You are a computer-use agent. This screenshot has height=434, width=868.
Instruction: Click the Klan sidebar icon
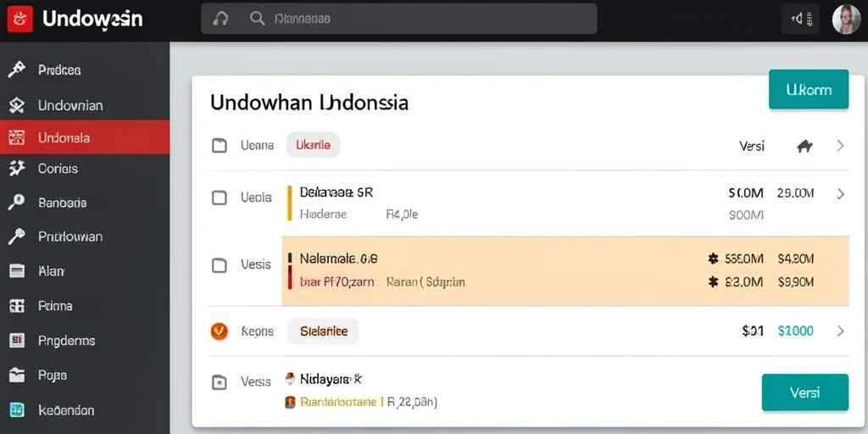click(17, 271)
